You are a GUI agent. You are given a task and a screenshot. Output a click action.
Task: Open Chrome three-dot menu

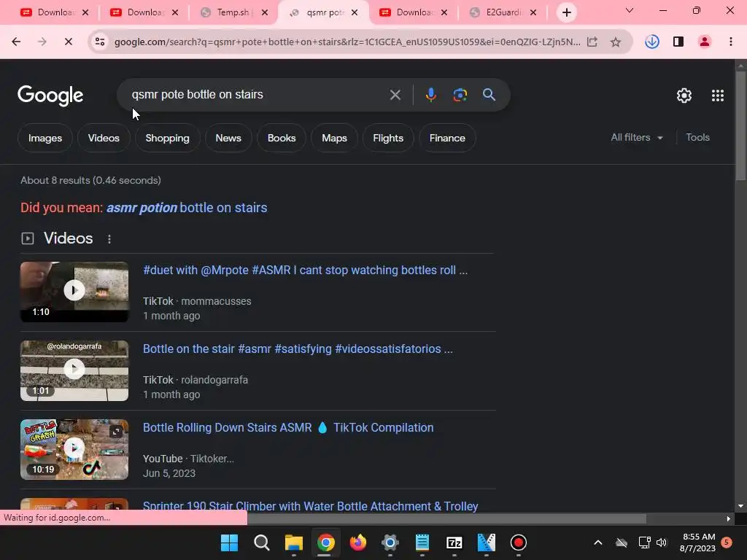pyautogui.click(x=731, y=42)
